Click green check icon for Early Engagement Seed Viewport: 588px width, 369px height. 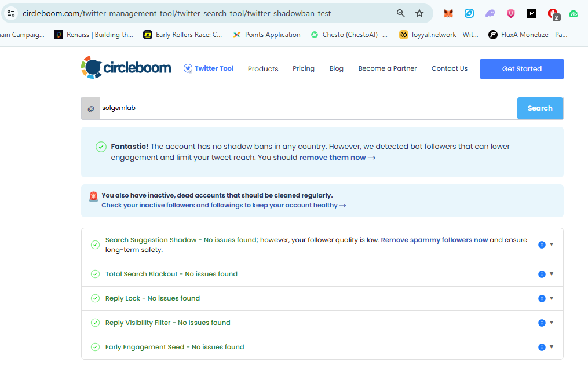(95, 347)
